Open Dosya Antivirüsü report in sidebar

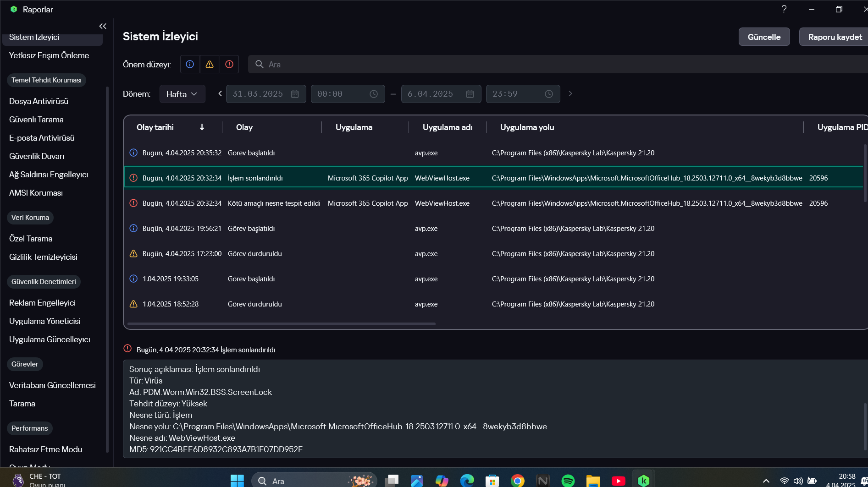pyautogui.click(x=39, y=101)
